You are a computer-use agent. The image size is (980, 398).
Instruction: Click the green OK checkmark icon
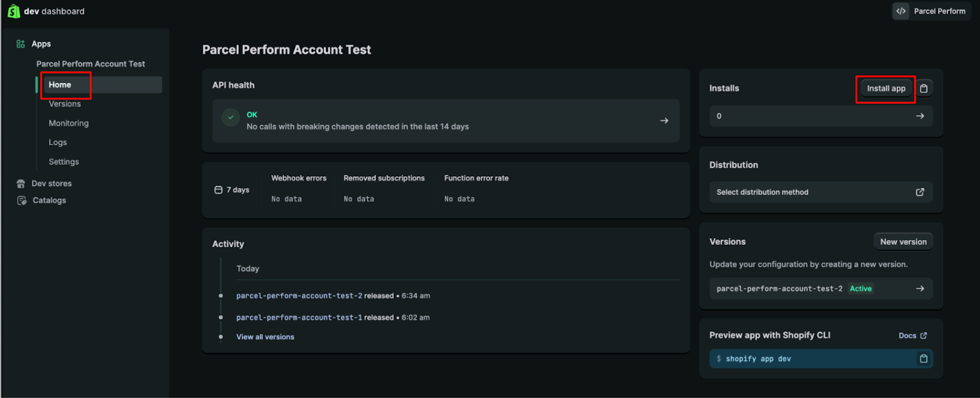pyautogui.click(x=231, y=117)
